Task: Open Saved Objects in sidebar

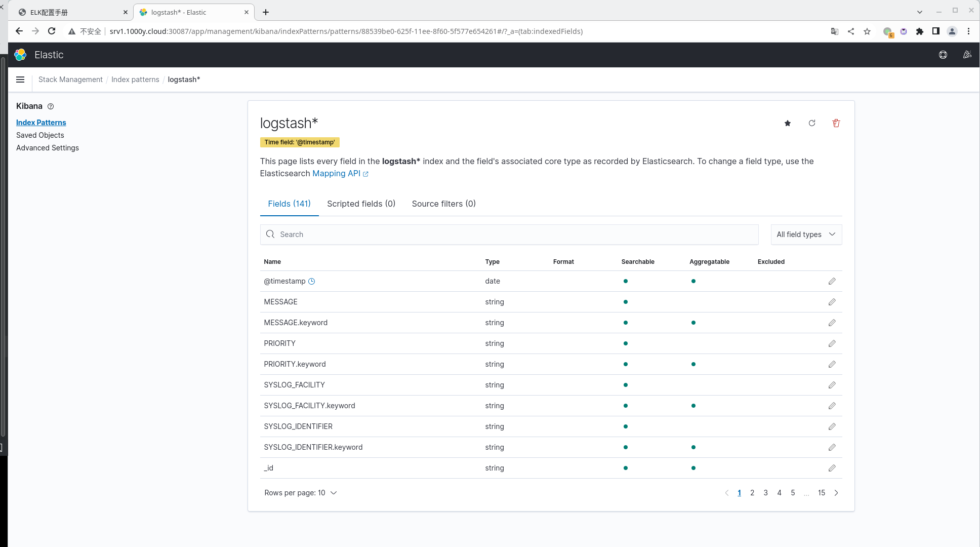Action: tap(40, 135)
